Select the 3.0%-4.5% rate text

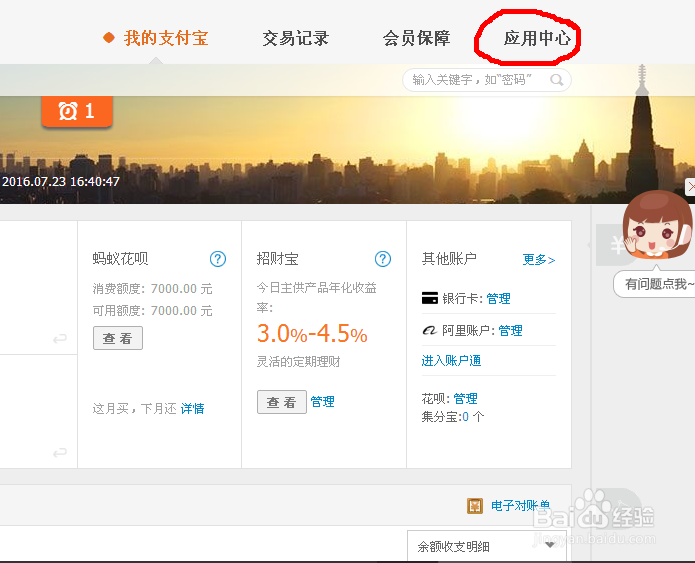coord(312,333)
